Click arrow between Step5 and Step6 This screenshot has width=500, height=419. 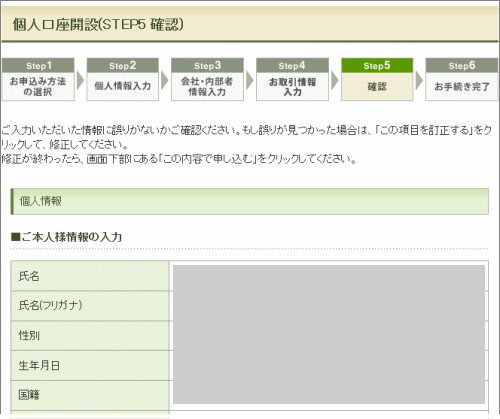419,80
